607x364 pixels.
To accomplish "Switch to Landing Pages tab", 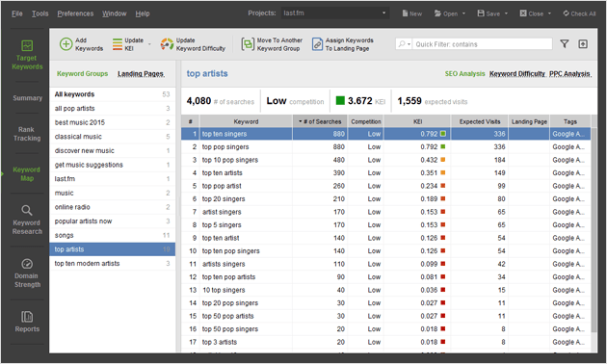I will [x=141, y=74].
